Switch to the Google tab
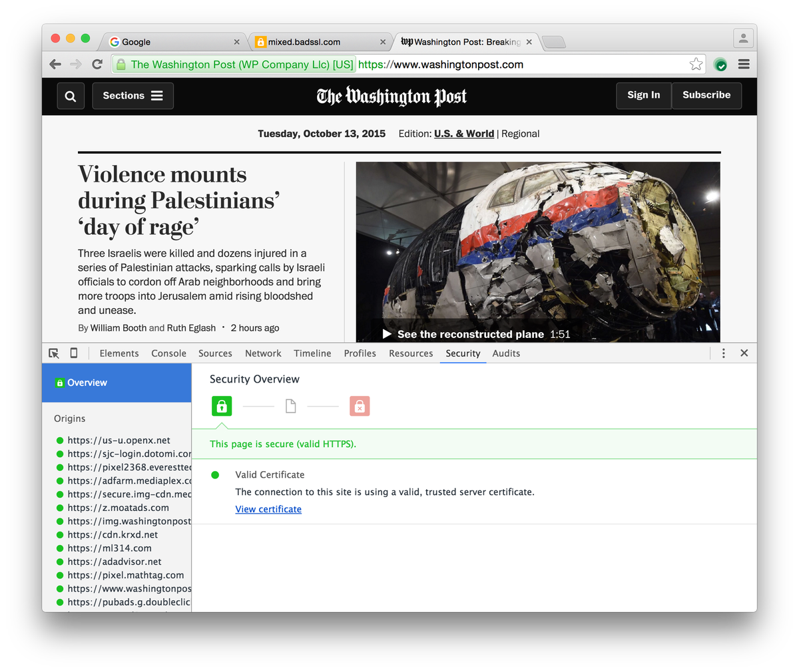Screen dimensions: 799x672 click(x=173, y=42)
